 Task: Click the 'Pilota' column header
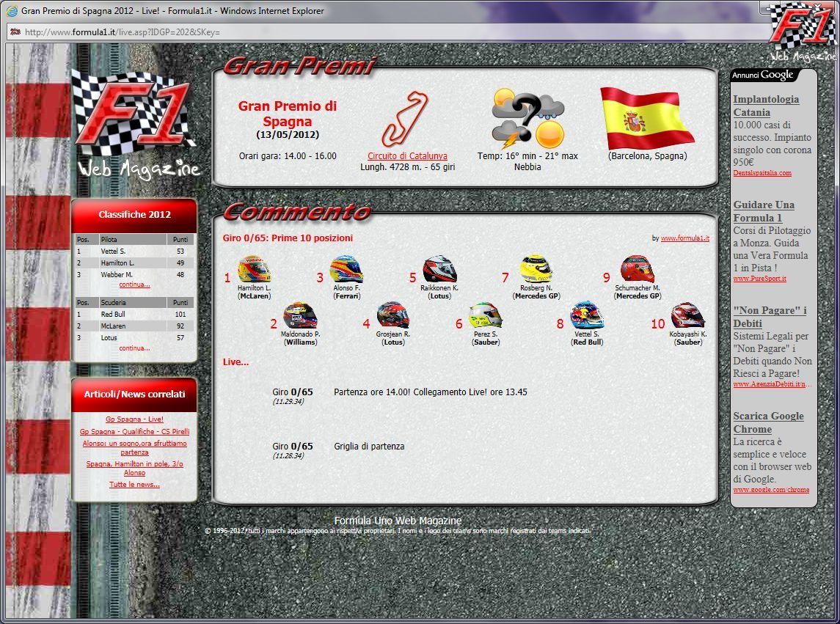point(132,240)
